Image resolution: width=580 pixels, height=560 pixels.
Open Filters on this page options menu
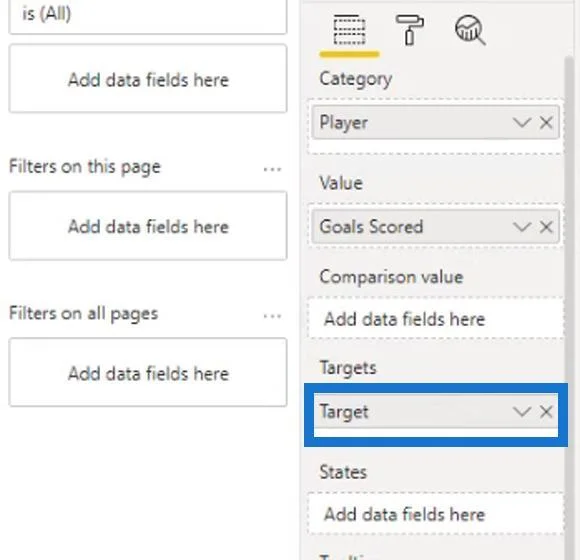(272, 169)
